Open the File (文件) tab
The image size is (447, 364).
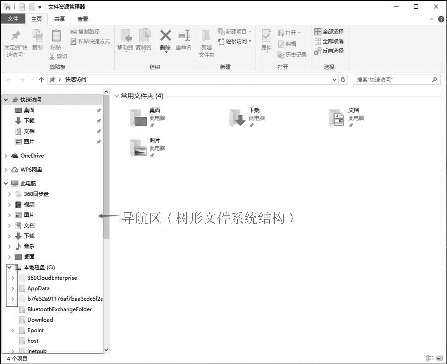pyautogui.click(x=13, y=19)
